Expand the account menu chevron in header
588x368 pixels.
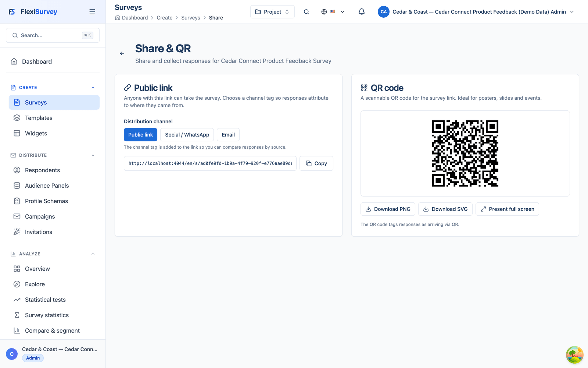click(572, 12)
